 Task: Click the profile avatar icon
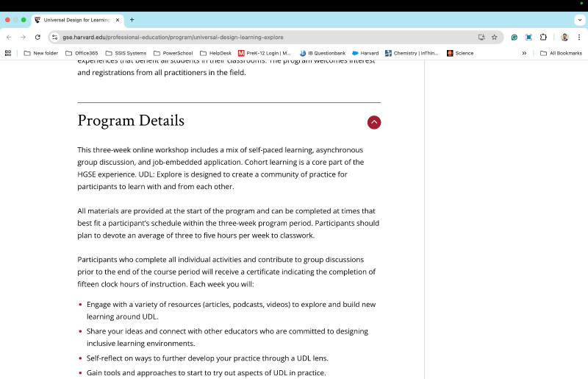click(x=564, y=37)
